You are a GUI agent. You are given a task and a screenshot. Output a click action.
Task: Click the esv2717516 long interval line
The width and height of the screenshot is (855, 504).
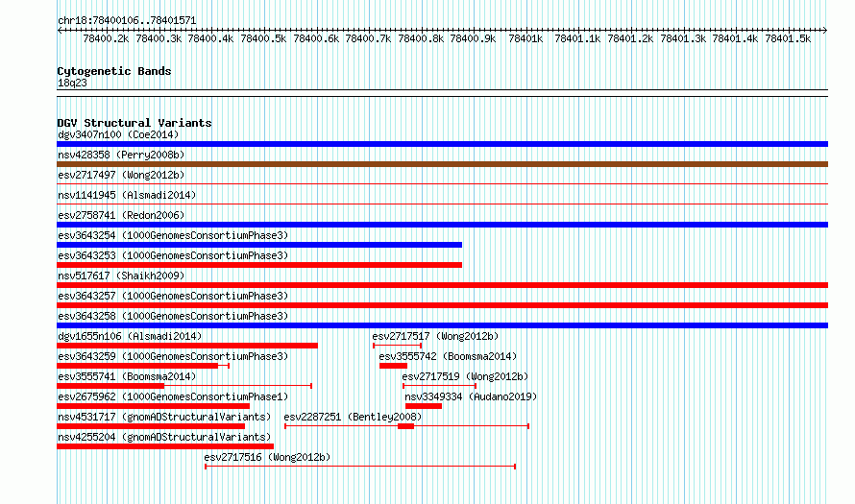(x=360, y=467)
